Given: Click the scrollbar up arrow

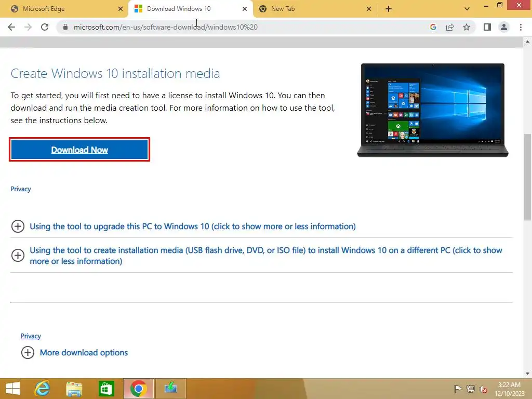Looking at the screenshot, I should click(527, 42).
